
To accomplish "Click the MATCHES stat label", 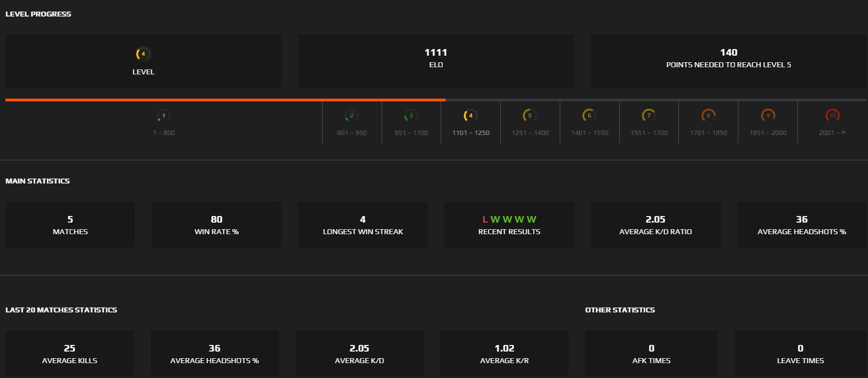I will pyautogui.click(x=70, y=232).
